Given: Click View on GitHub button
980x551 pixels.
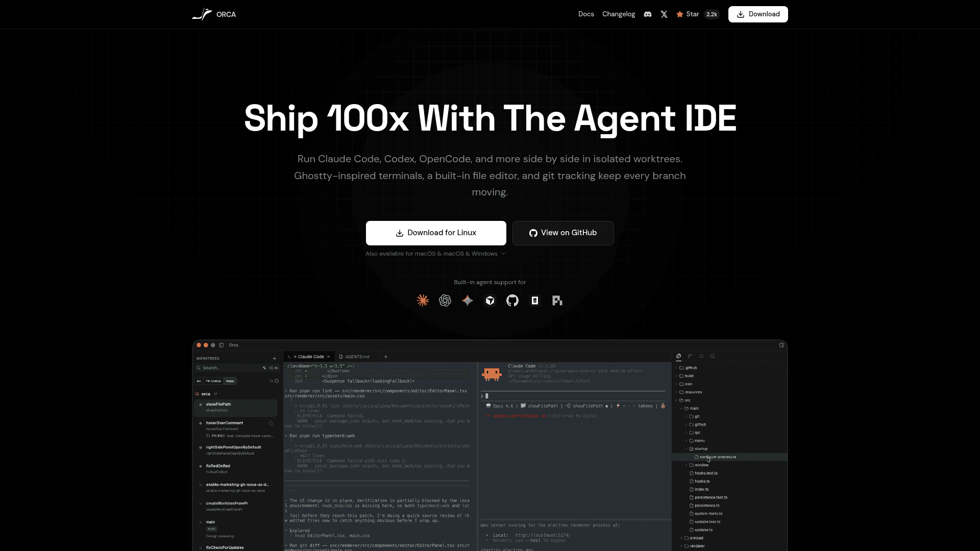Looking at the screenshot, I should 563,233.
